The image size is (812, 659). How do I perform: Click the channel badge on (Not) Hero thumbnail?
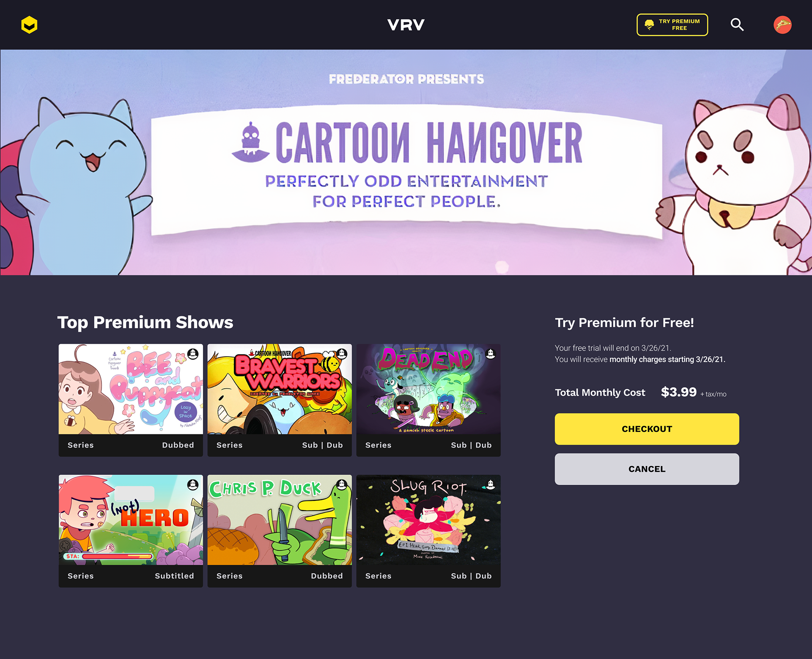tap(193, 485)
